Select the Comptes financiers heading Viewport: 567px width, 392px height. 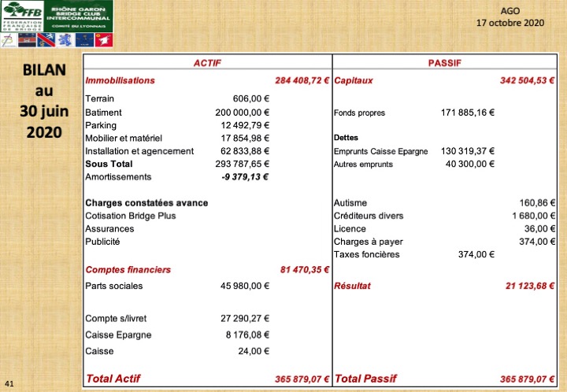(x=128, y=269)
